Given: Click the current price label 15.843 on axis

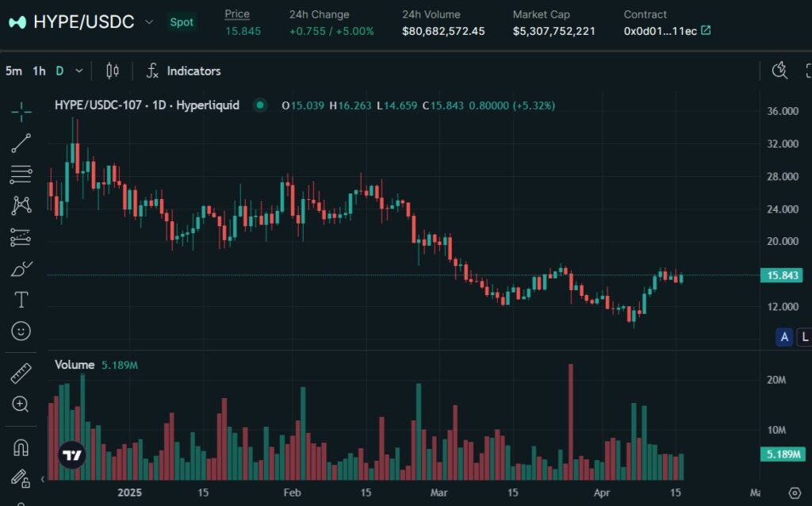Looking at the screenshot, I should coord(781,275).
